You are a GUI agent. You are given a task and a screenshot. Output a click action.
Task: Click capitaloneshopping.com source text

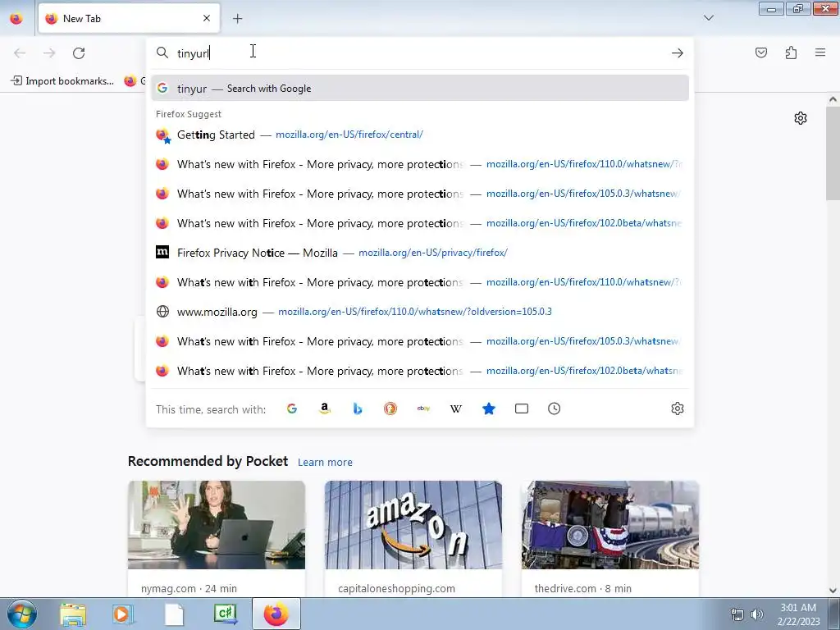pos(396,588)
